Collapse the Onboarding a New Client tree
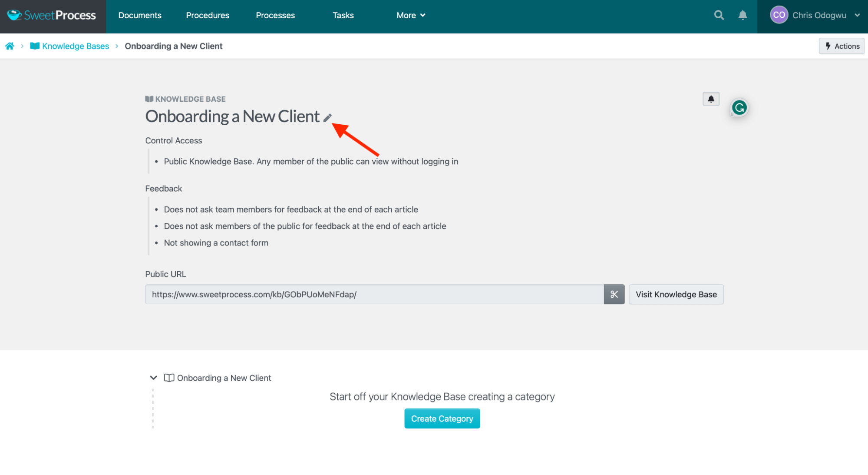 click(x=153, y=378)
